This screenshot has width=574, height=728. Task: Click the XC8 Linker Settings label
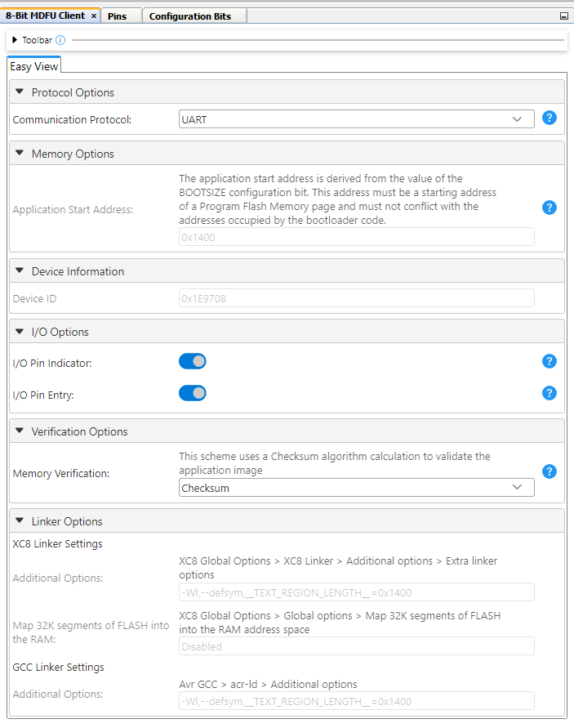click(x=57, y=543)
